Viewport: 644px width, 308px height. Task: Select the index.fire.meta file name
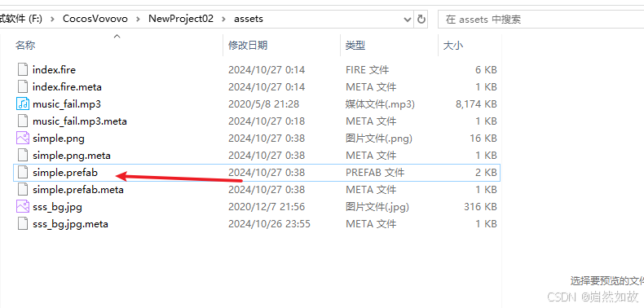point(67,87)
